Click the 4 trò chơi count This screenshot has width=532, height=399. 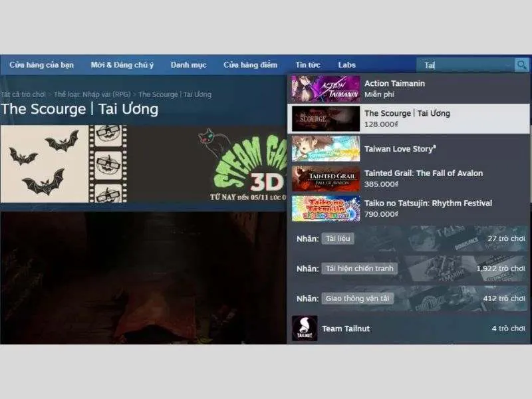tap(508, 328)
